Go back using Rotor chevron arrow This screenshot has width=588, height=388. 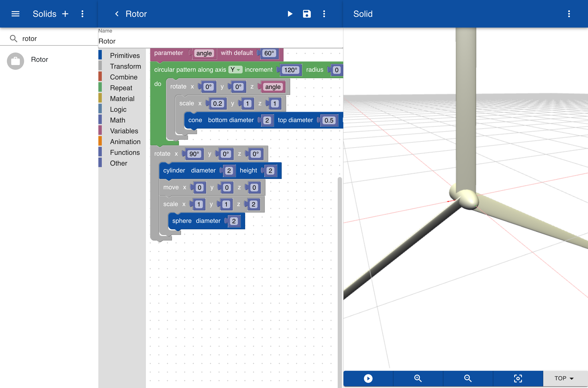(117, 14)
